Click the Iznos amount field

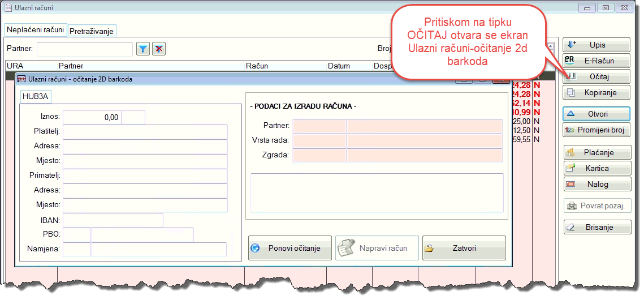(x=92, y=117)
